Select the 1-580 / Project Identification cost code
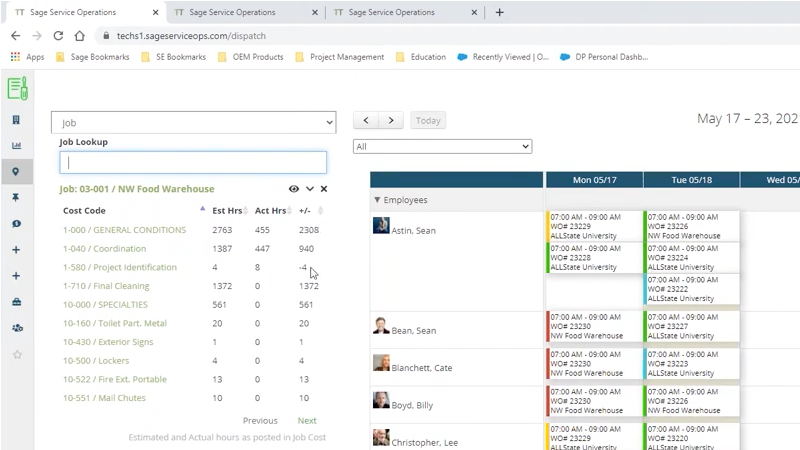800x450 pixels. 120,267
